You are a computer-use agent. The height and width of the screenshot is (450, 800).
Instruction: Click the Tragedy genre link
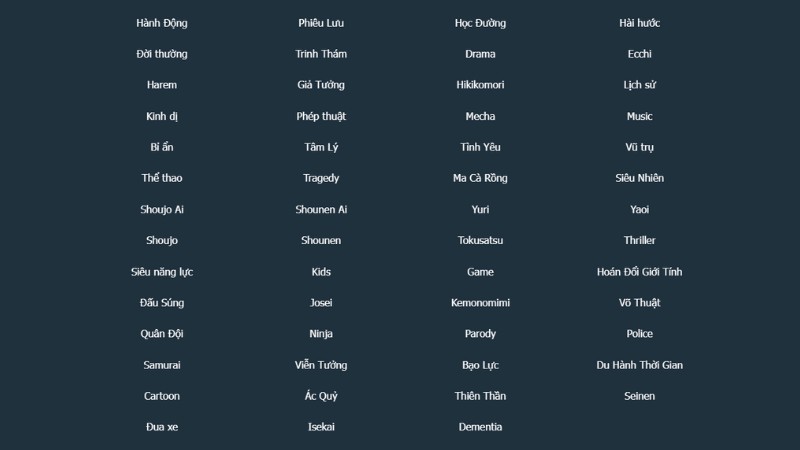tap(321, 178)
